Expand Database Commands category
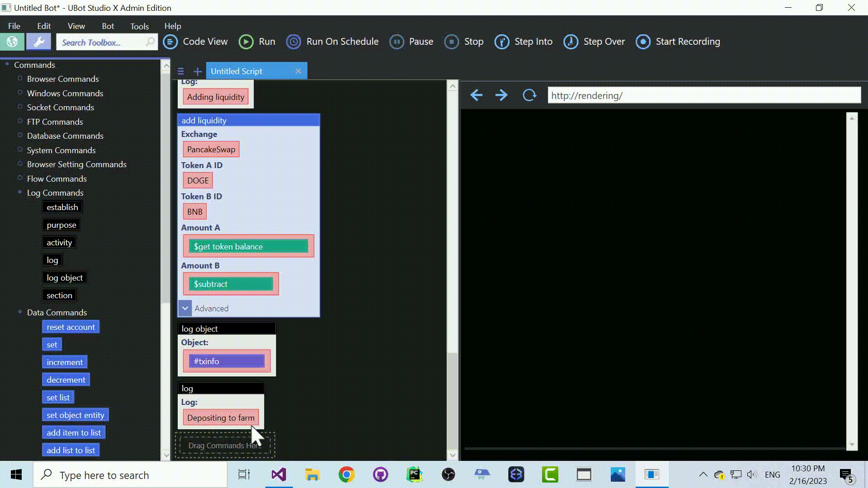868x488 pixels. pos(20,136)
